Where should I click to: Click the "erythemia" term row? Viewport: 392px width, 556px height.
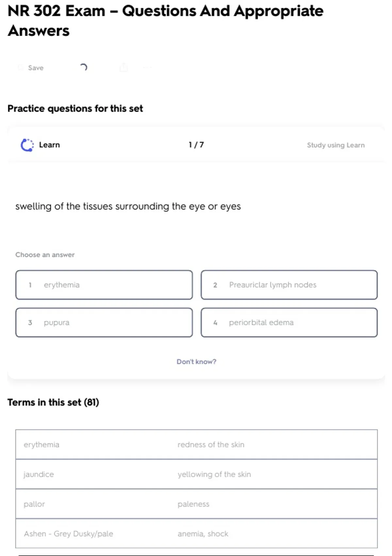coord(41,445)
